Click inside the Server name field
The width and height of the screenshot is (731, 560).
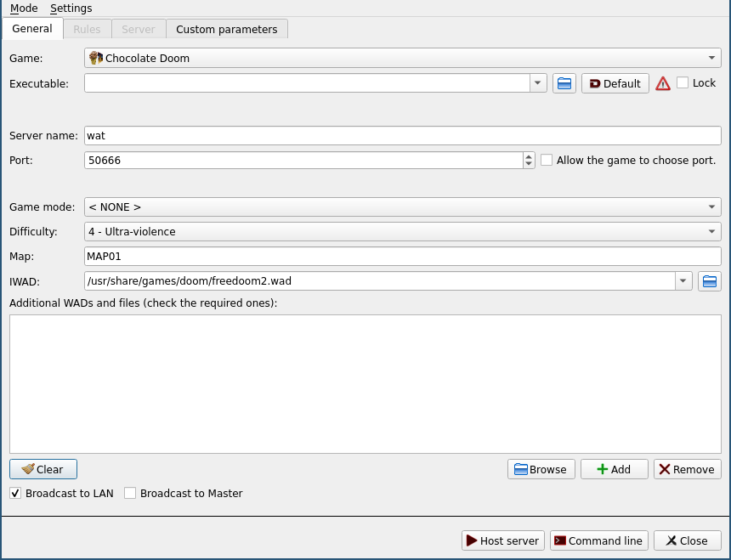tap(402, 136)
